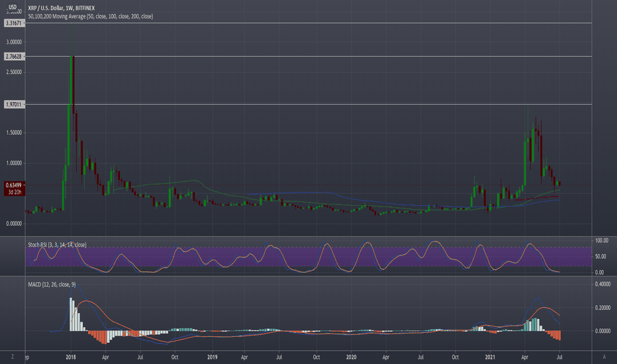The width and height of the screenshot is (617, 364).
Task: Click the current price label 0.63499
Action: 15,185
